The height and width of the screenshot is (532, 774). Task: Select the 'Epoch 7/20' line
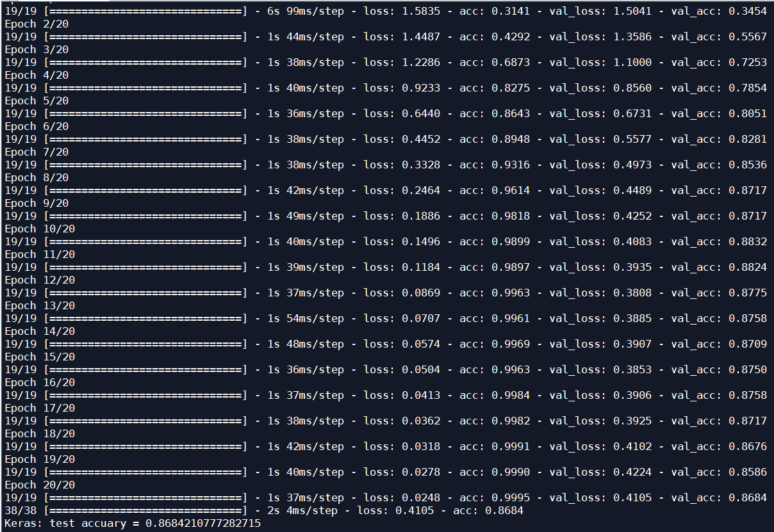[37, 152]
